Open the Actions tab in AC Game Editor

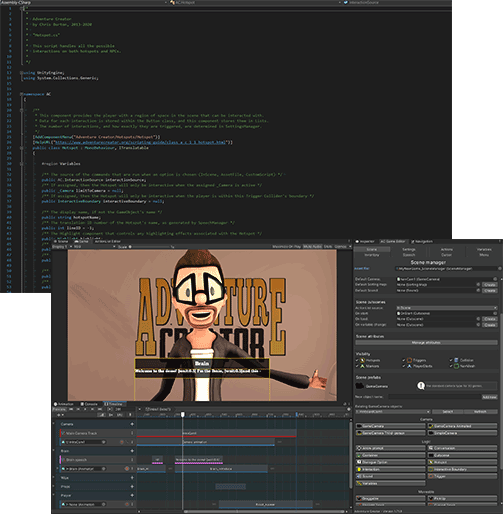pyautogui.click(x=447, y=249)
